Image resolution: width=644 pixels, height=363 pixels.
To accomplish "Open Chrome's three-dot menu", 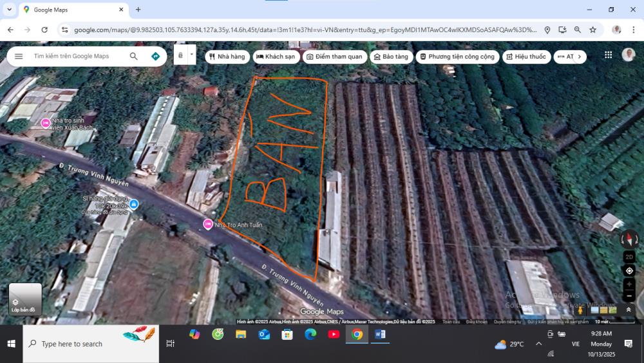I will [x=633, y=30].
